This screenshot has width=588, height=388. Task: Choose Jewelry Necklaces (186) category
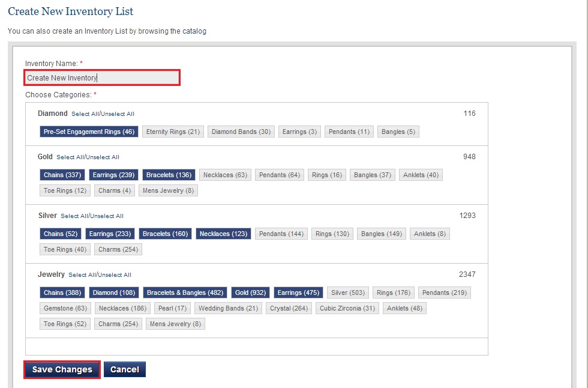tap(122, 309)
